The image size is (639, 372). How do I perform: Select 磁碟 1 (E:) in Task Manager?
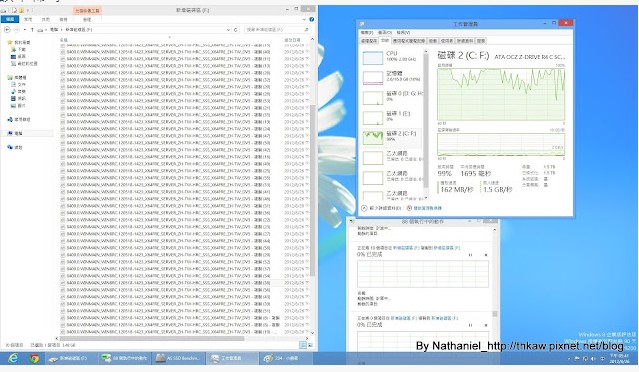392,117
